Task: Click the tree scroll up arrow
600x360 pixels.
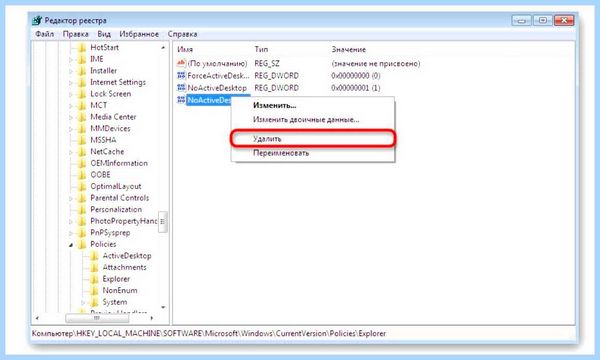Action: click(163, 47)
